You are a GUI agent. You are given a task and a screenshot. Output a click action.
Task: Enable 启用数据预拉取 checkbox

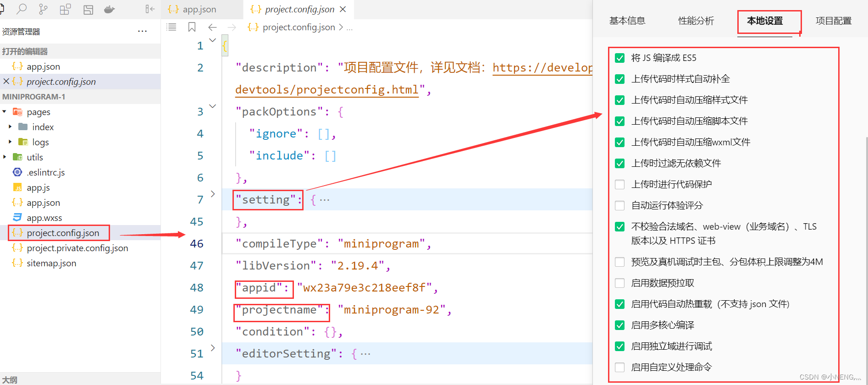point(619,283)
